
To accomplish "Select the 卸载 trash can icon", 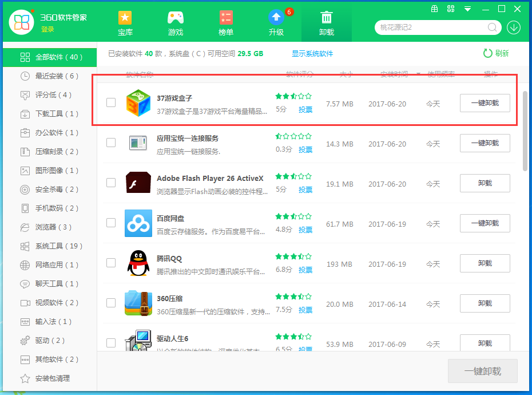I will coord(326,16).
